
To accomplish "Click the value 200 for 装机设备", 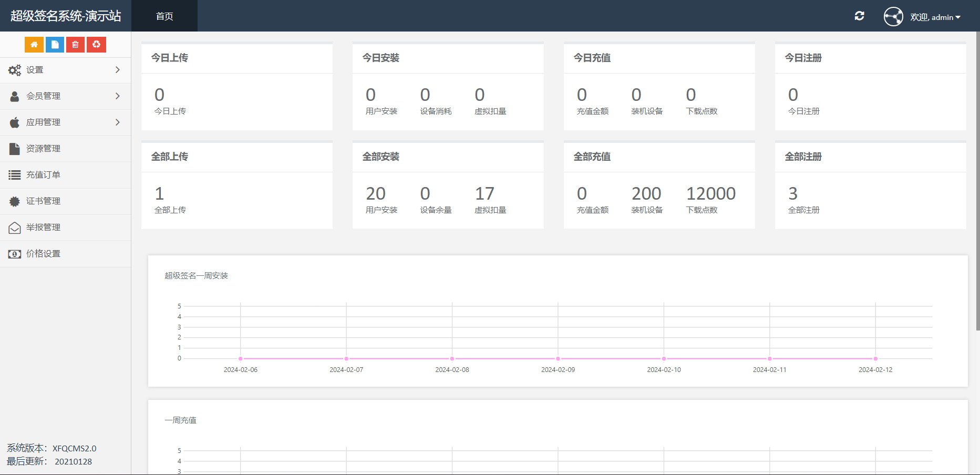I will [646, 193].
